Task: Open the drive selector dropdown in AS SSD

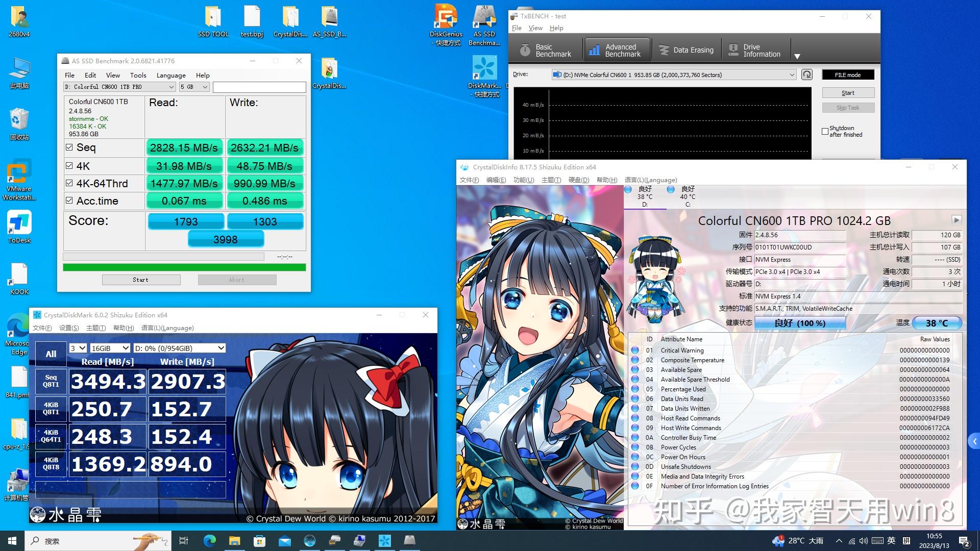Action: (x=119, y=87)
